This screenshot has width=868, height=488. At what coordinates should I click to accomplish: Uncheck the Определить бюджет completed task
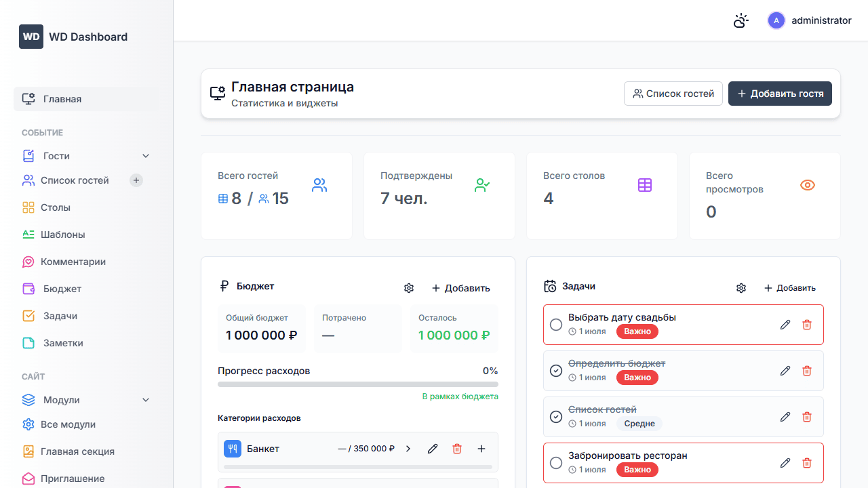(x=556, y=371)
